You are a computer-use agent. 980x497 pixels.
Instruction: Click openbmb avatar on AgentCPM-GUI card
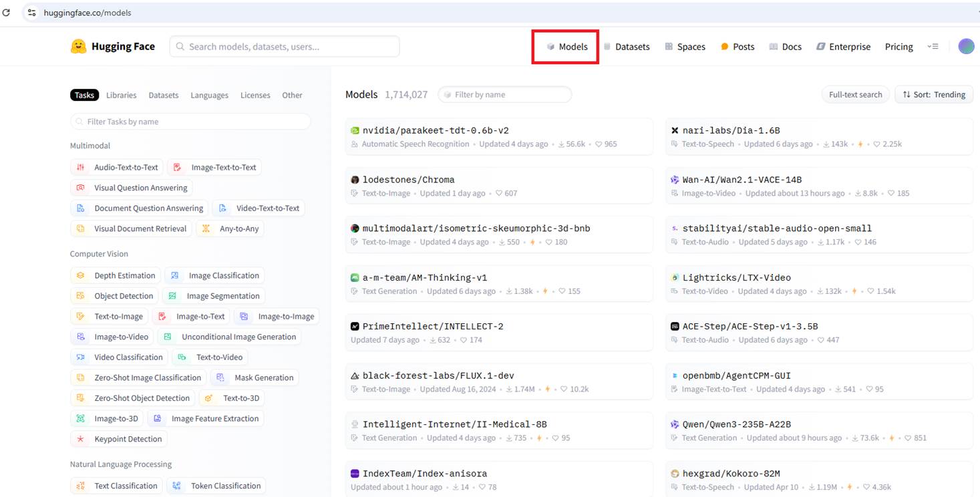(x=675, y=375)
